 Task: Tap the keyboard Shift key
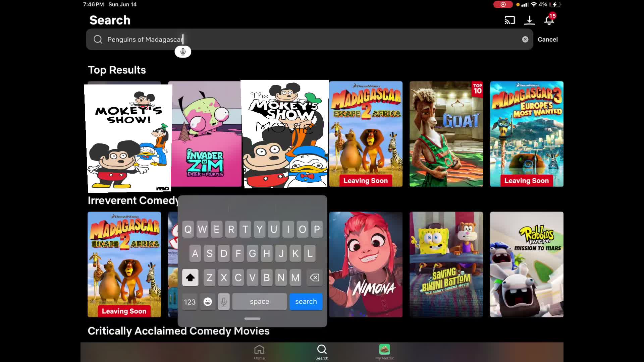(x=190, y=278)
